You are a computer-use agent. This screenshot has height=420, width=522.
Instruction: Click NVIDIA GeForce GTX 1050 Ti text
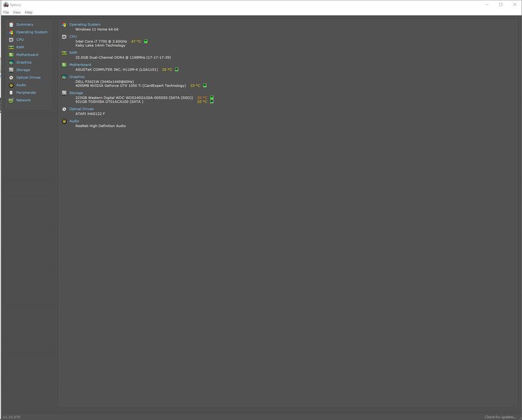(130, 86)
